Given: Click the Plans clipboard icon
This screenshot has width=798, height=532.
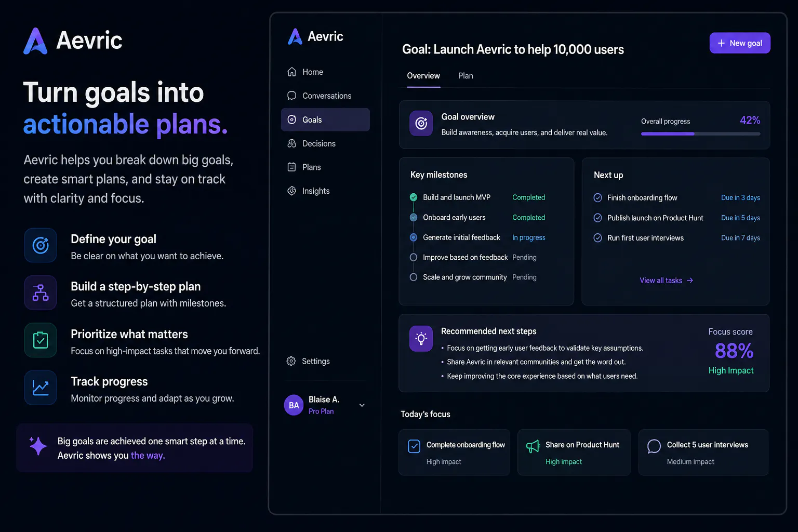Looking at the screenshot, I should pyautogui.click(x=292, y=167).
